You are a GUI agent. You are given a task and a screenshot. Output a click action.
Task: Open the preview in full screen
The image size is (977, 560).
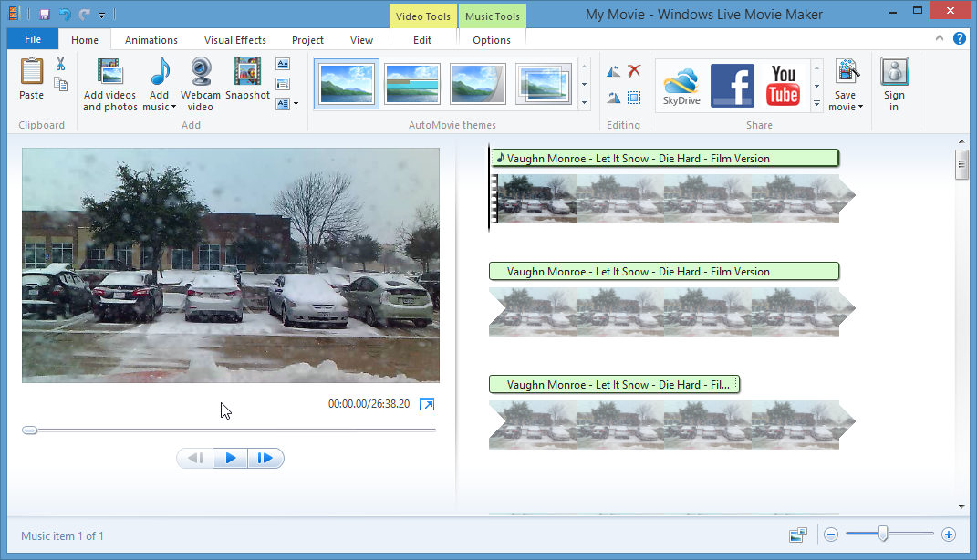[x=427, y=404]
